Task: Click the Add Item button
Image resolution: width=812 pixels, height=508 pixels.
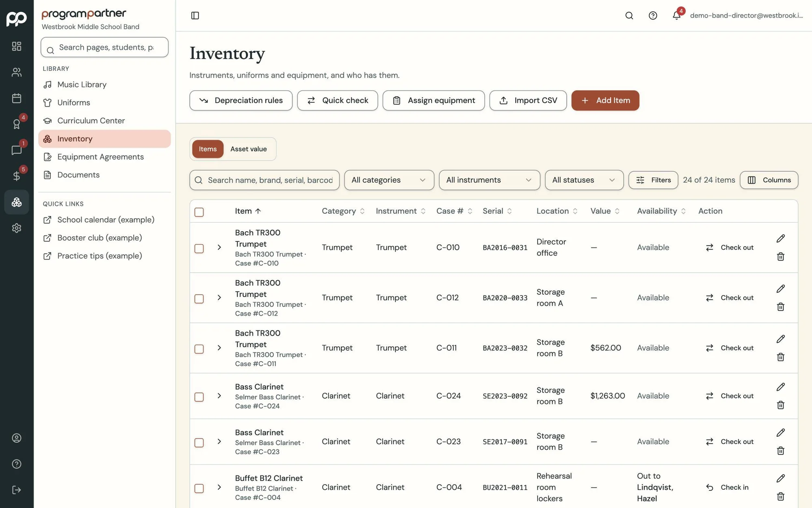Action: [605, 100]
